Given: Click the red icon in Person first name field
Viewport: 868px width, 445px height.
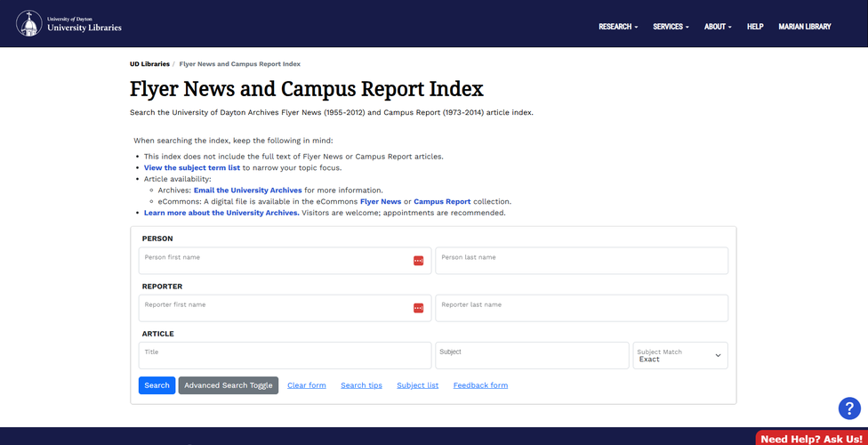Looking at the screenshot, I should pyautogui.click(x=419, y=261).
